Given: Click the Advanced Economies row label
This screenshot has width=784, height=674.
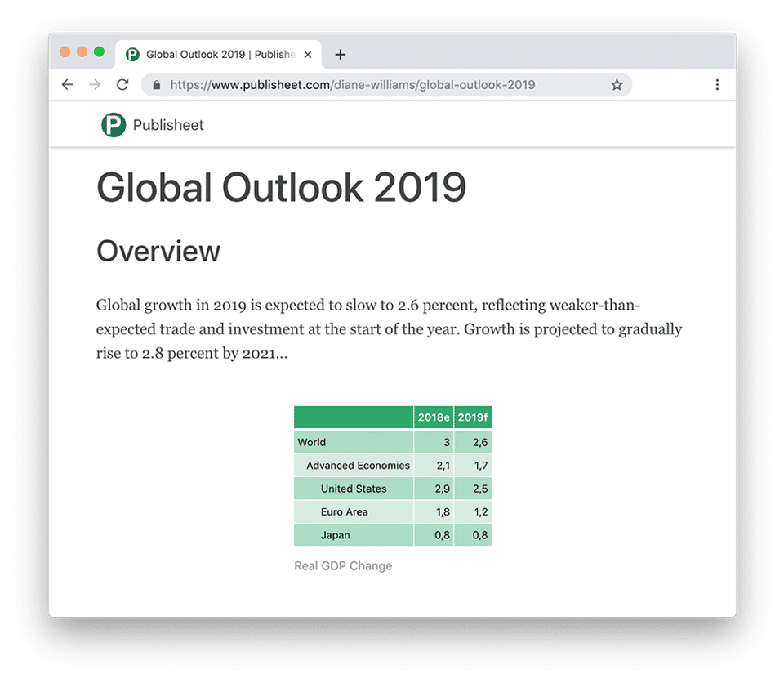Looking at the screenshot, I should pyautogui.click(x=358, y=466).
